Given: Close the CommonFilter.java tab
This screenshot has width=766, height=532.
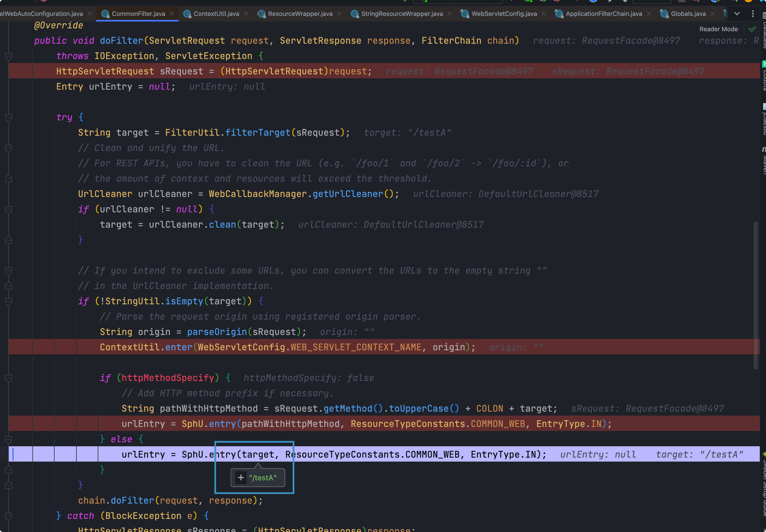Looking at the screenshot, I should click(x=172, y=14).
